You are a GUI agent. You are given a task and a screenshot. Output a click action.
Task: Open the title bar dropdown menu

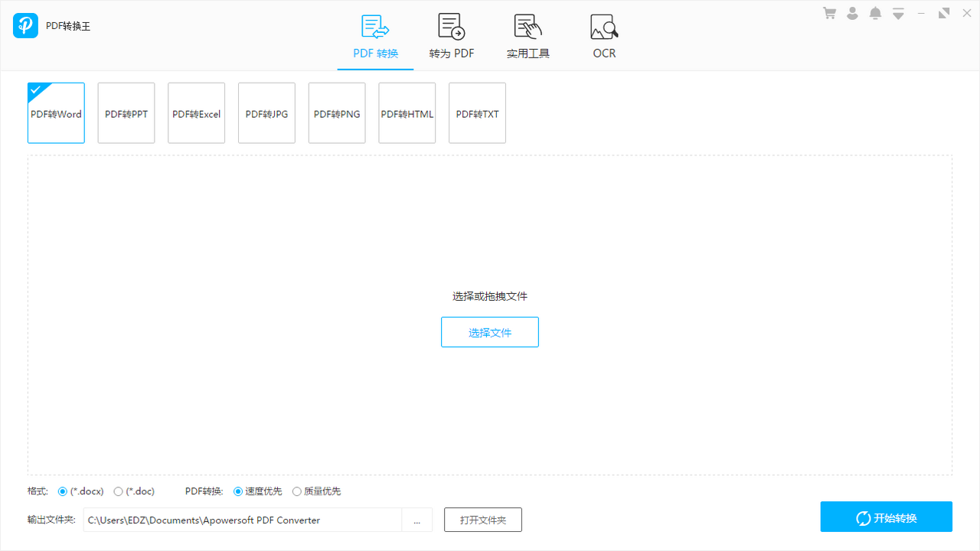pos(897,13)
